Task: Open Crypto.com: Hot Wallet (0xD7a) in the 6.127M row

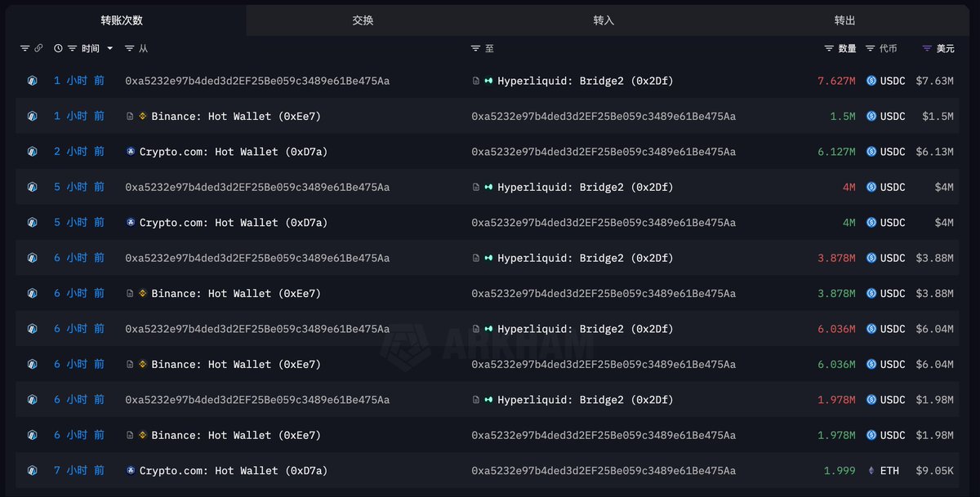Action: pyautogui.click(x=234, y=152)
